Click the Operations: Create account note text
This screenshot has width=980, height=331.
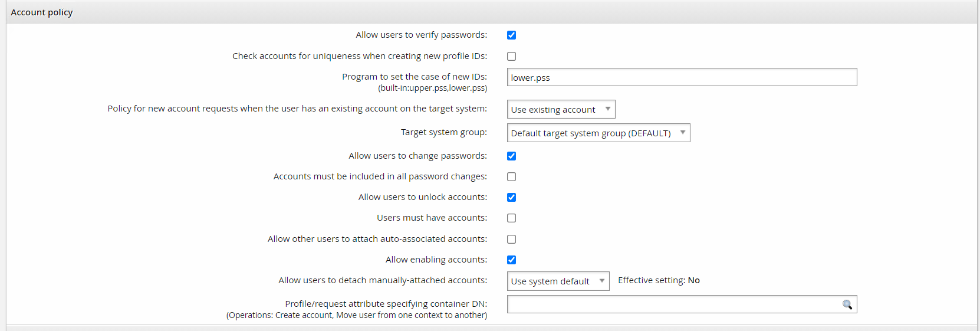(357, 316)
